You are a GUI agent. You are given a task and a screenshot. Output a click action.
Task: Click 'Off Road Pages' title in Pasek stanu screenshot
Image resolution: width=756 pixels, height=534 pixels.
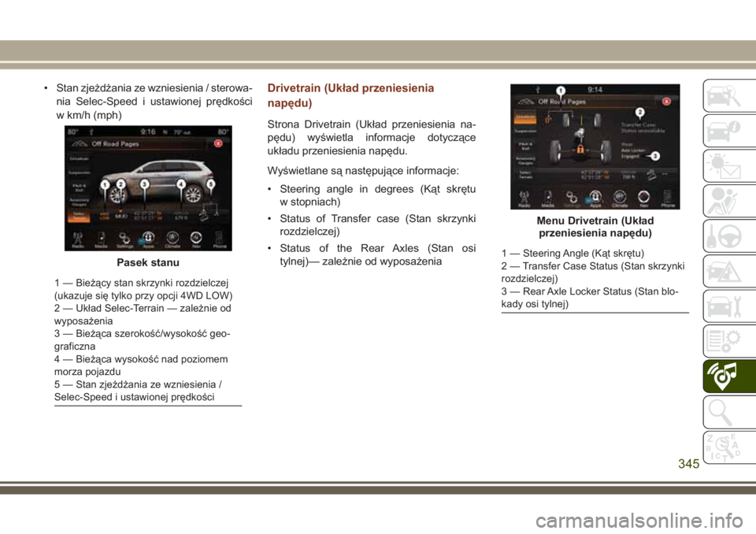(x=115, y=144)
